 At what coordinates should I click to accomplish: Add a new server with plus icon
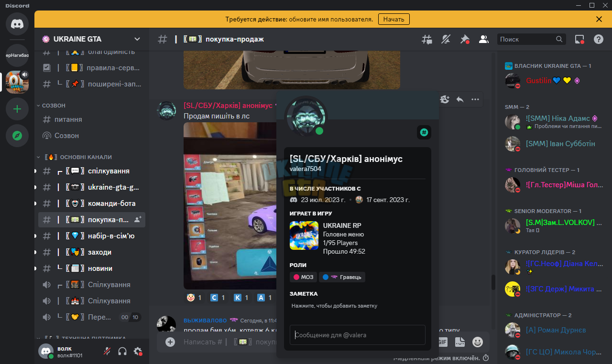pos(17,109)
